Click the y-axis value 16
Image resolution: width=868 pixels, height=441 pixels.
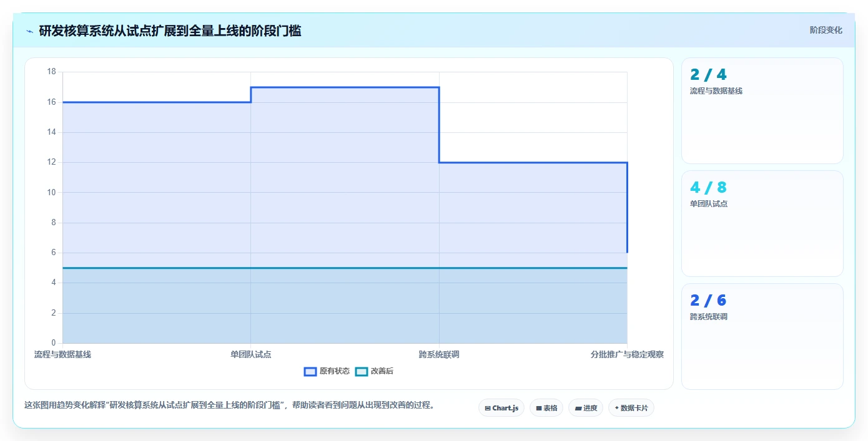(x=51, y=102)
